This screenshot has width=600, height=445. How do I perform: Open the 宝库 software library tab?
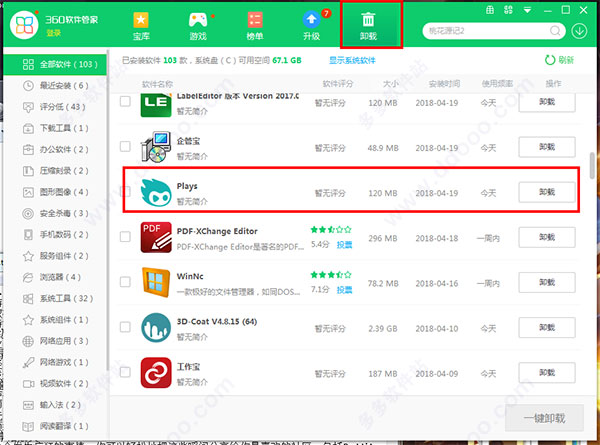click(x=141, y=26)
